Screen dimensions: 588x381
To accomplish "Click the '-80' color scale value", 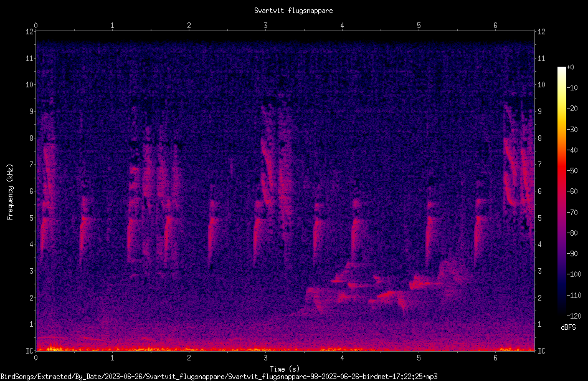I will point(572,233).
